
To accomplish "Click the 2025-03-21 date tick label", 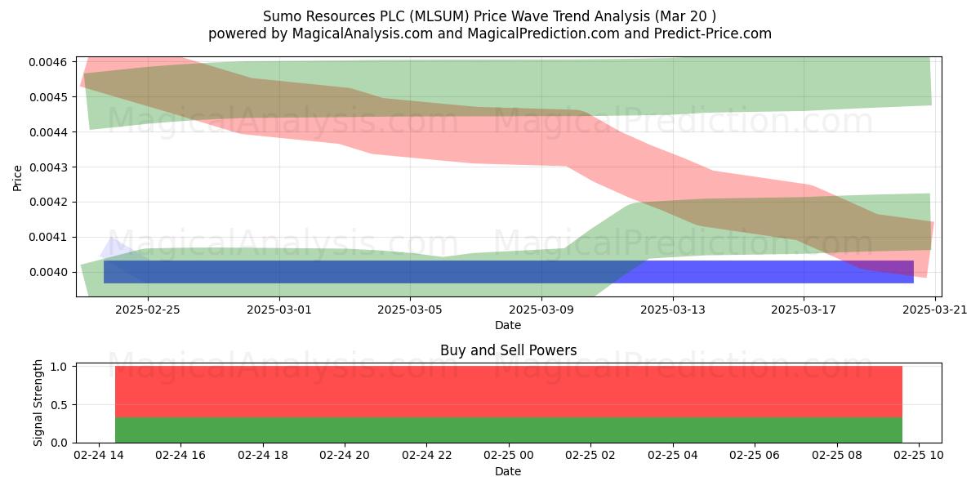I will pyautogui.click(x=934, y=309).
